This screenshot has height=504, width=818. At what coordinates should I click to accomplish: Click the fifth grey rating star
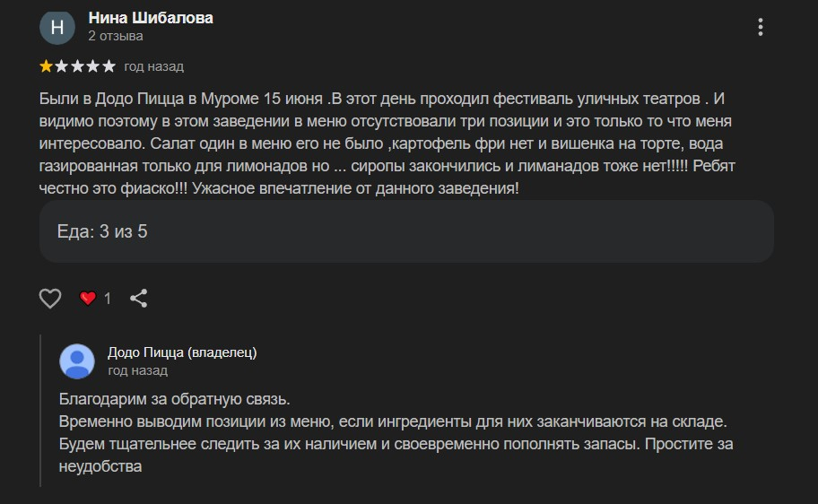coord(109,66)
